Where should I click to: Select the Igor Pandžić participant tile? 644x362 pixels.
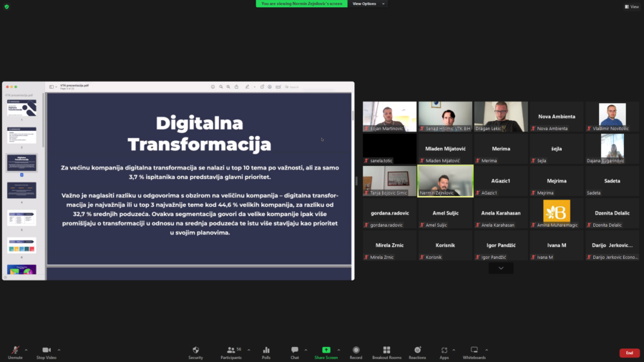[x=501, y=245]
